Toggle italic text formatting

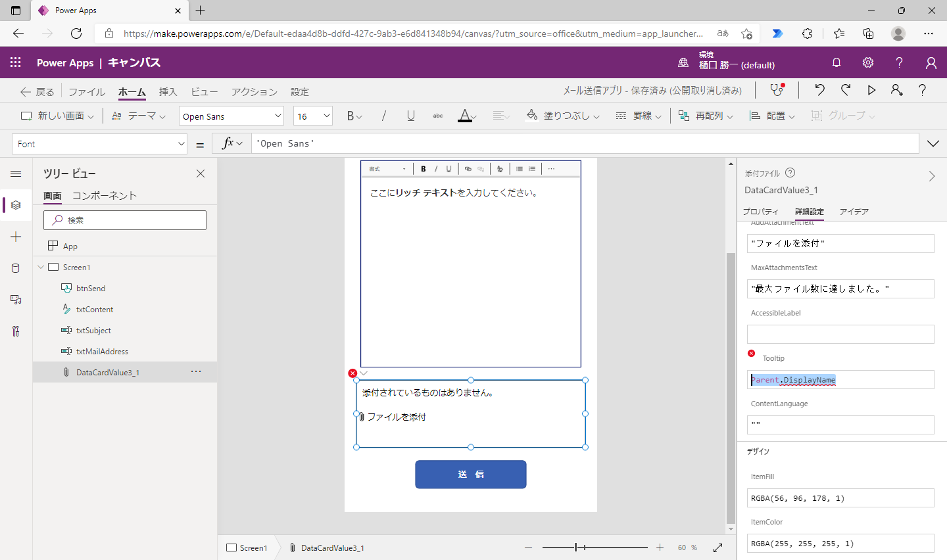pyautogui.click(x=384, y=116)
